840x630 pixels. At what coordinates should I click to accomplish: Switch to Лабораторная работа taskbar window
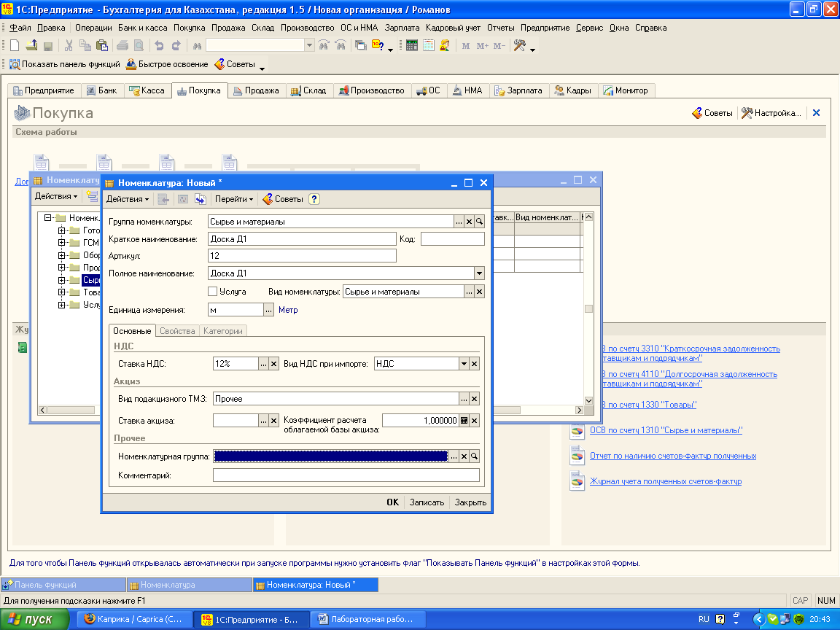[367, 619]
